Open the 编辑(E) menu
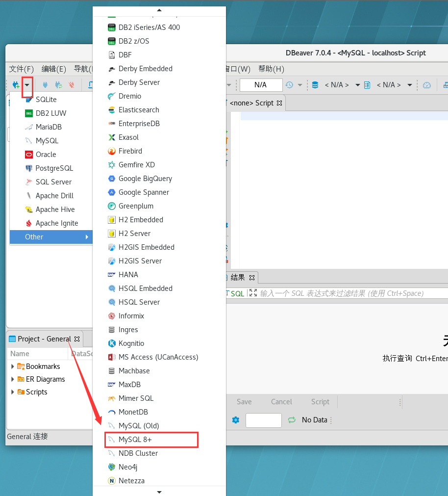 point(54,69)
